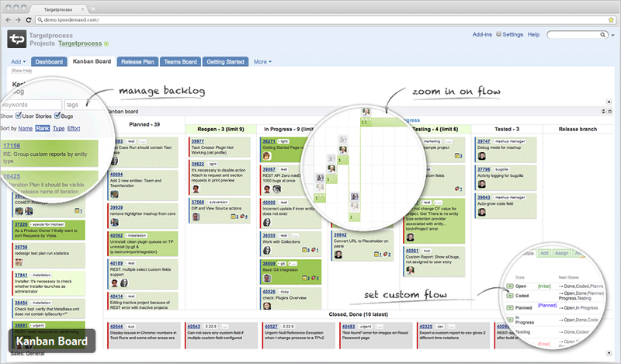Screen dimensions: 621x364
Task: Click the avatar on card 40561
Action: pyautogui.click(x=411, y=270)
